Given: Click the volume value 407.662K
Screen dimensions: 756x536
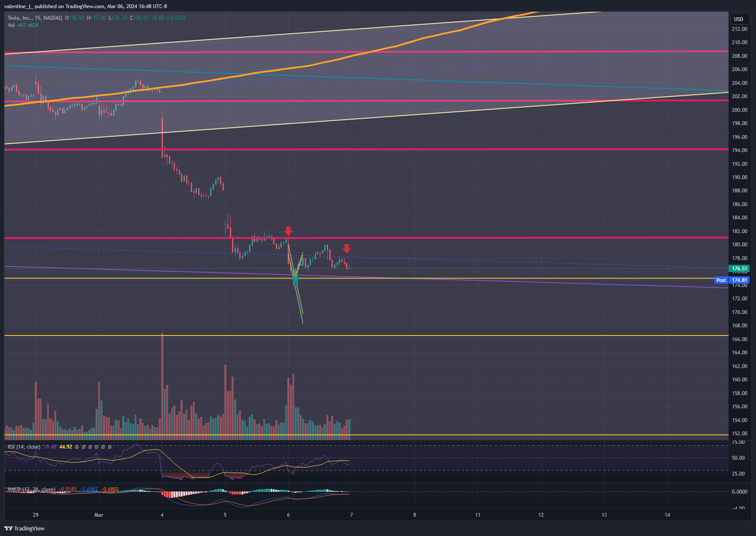Looking at the screenshot, I should 28,25.
